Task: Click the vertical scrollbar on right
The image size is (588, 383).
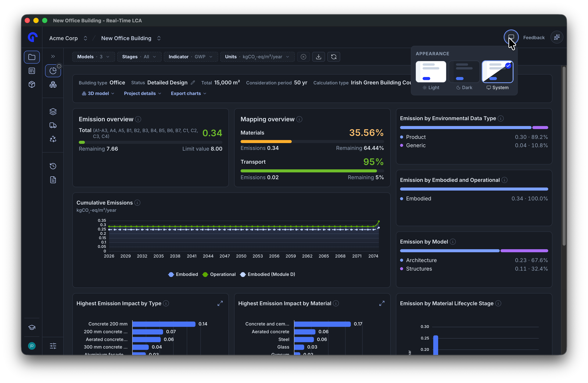Action: (564, 156)
